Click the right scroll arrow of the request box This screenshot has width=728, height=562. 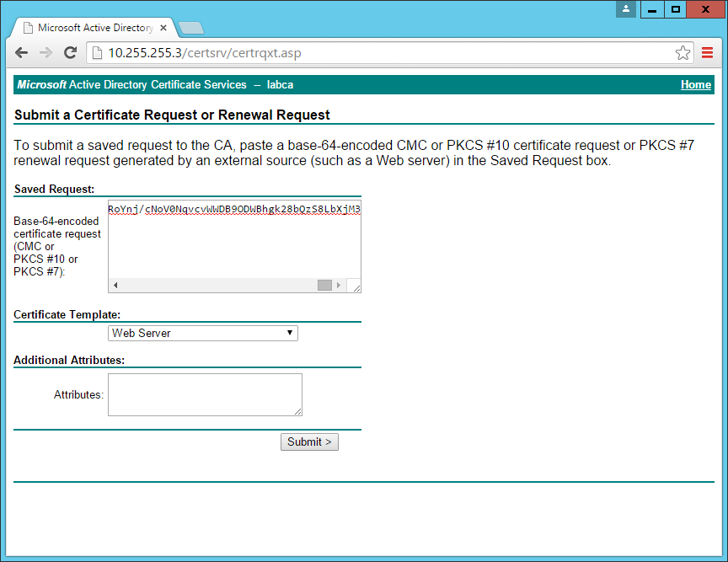pyautogui.click(x=340, y=286)
